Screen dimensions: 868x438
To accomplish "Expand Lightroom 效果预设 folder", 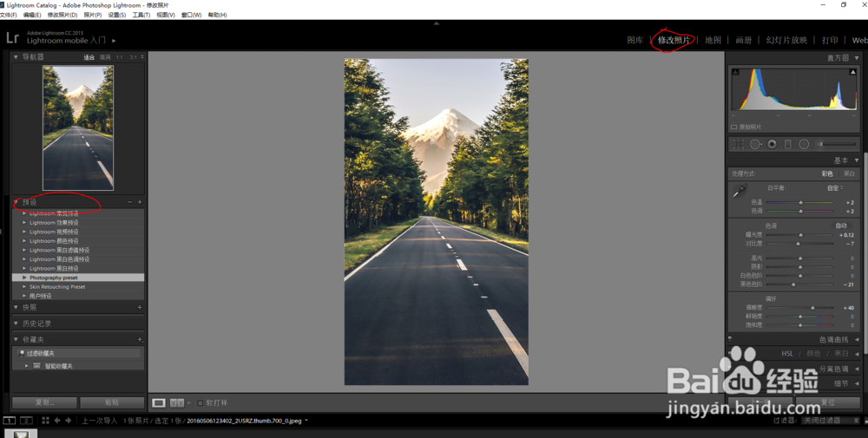I will (24, 222).
